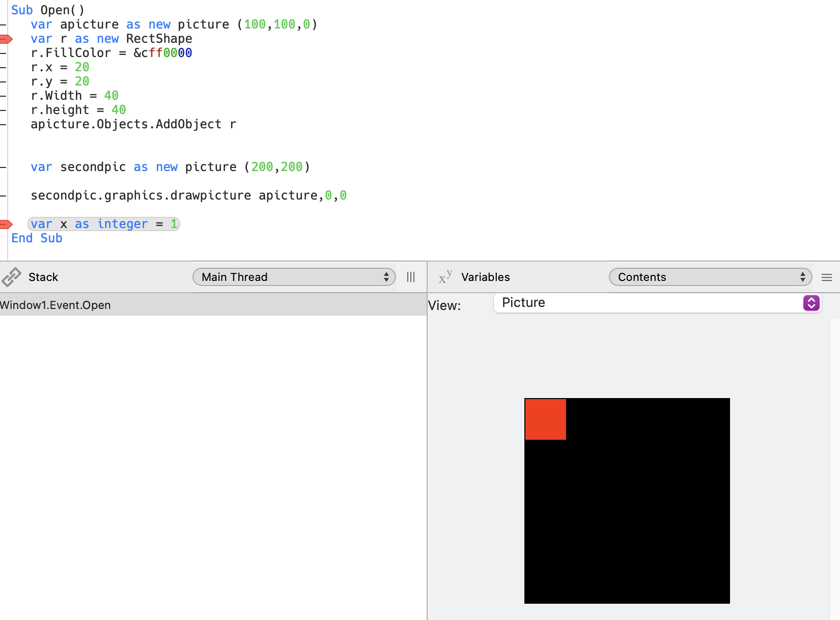Viewport: 840px width, 620px height.
Task: Click the xʸ variables icon beside Variables label
Action: coord(445,277)
